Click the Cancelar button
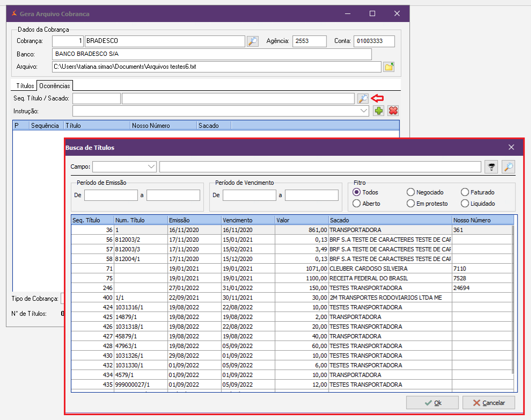Image resolution: width=531 pixels, height=420 pixels. click(489, 403)
